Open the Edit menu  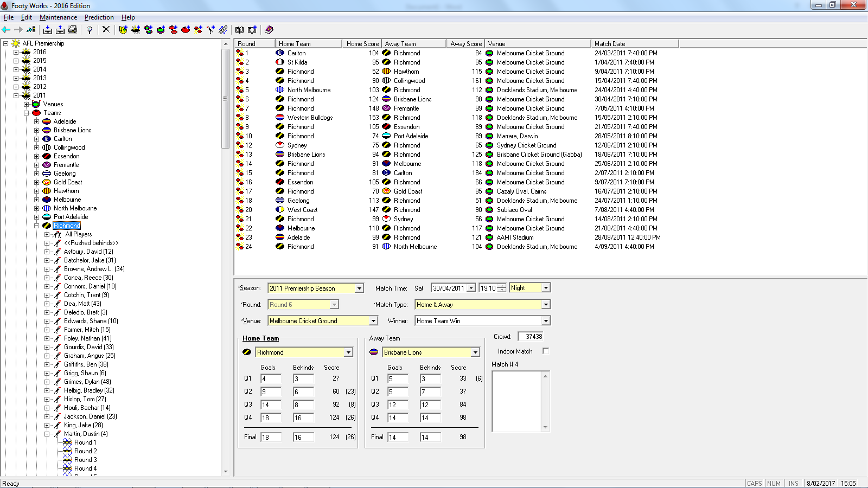[27, 17]
